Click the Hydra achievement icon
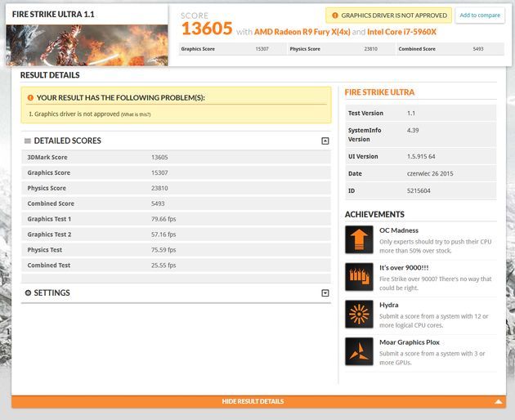The width and height of the screenshot is (515, 420). coord(359,315)
